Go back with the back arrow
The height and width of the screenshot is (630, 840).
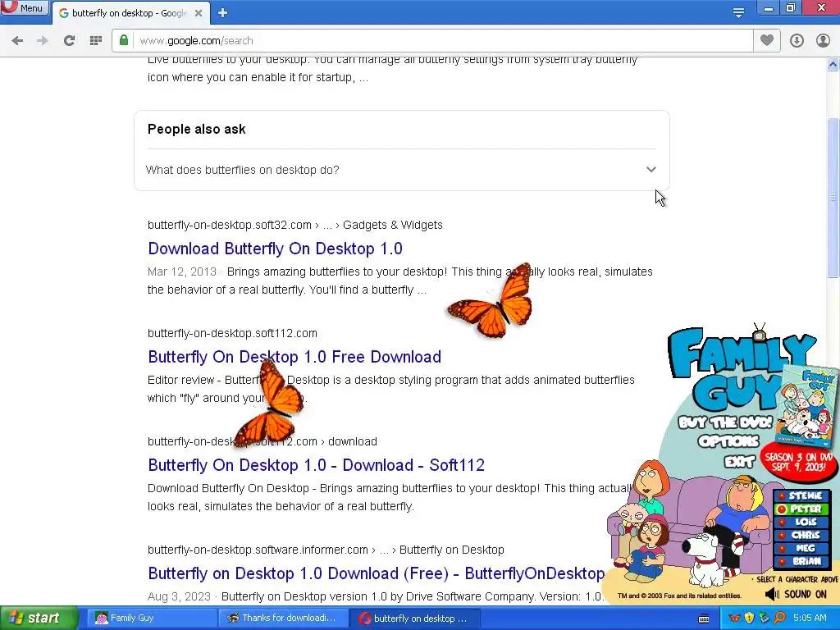click(x=17, y=41)
